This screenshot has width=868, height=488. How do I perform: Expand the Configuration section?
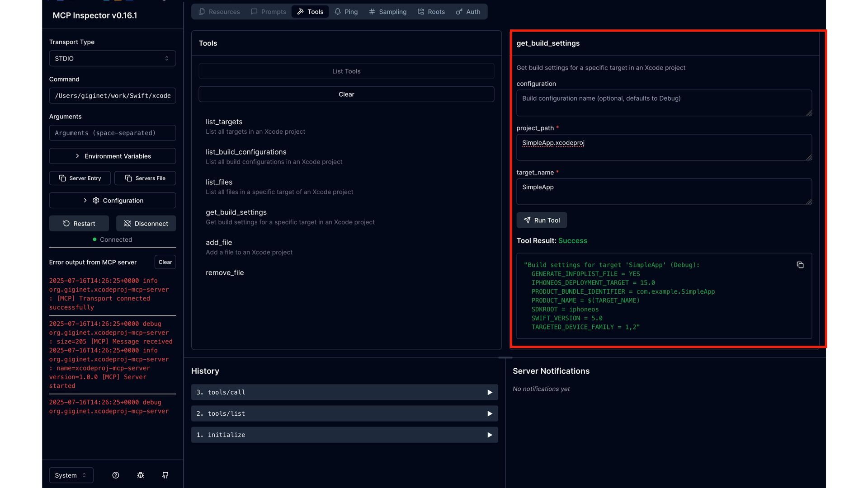pos(113,200)
